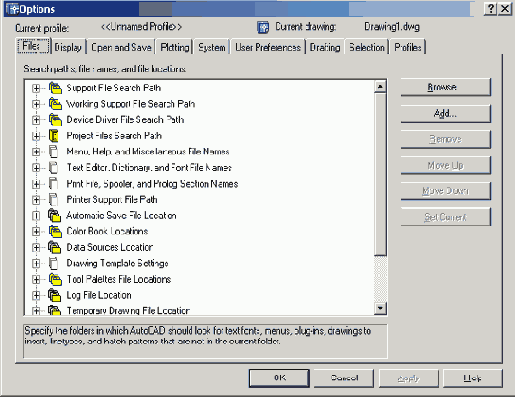The image size is (515, 397).
Task: Click the Options dialog title bar icon
Action: tap(13, 9)
